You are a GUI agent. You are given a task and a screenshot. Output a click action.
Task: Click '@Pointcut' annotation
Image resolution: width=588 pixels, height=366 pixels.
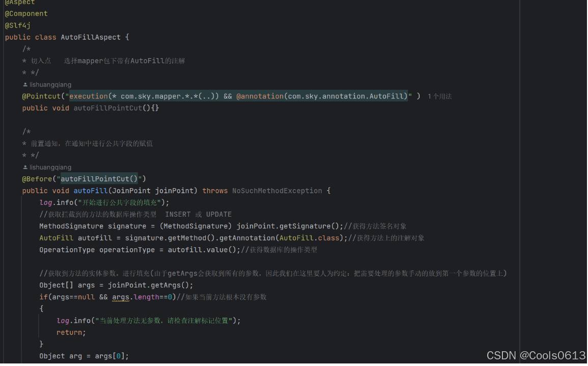point(41,96)
